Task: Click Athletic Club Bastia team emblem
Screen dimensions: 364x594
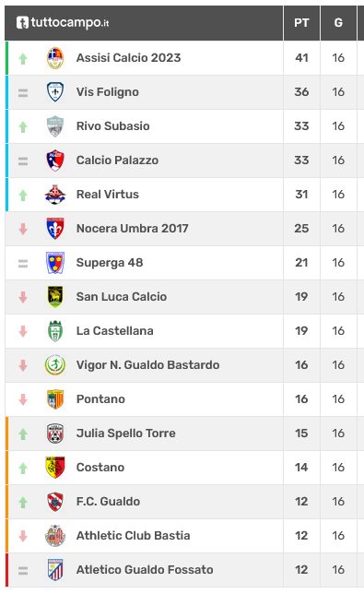Action: tap(55, 535)
